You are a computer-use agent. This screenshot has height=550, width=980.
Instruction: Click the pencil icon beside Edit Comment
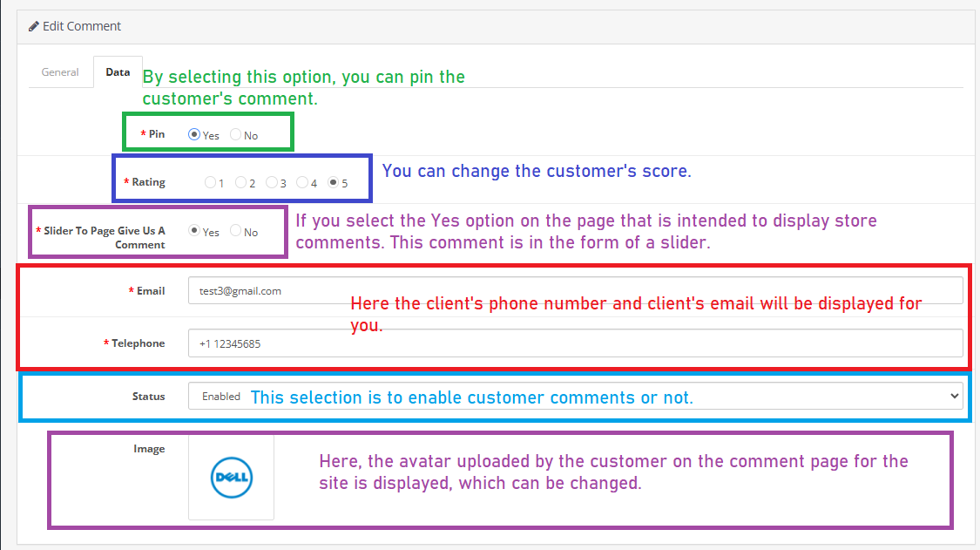pyautogui.click(x=34, y=26)
